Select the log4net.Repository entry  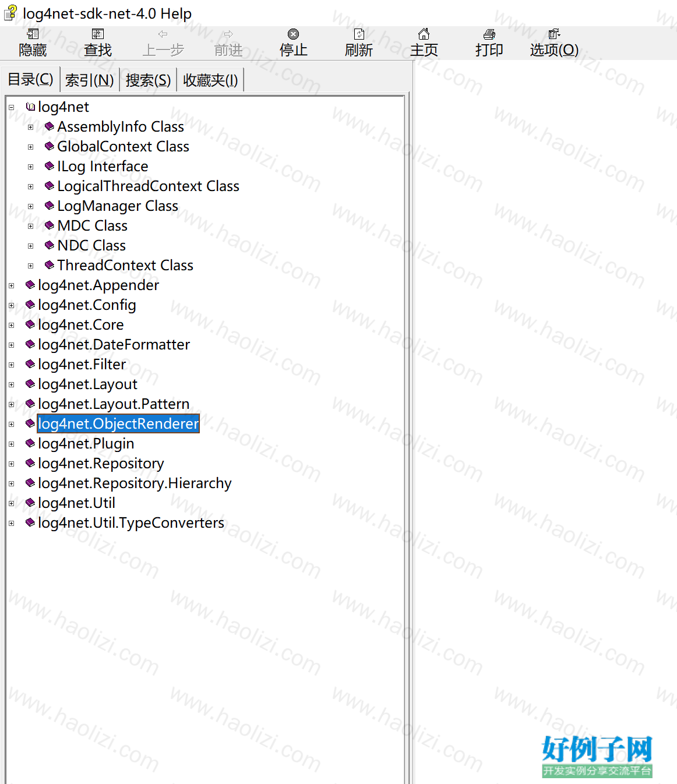pyautogui.click(x=101, y=463)
